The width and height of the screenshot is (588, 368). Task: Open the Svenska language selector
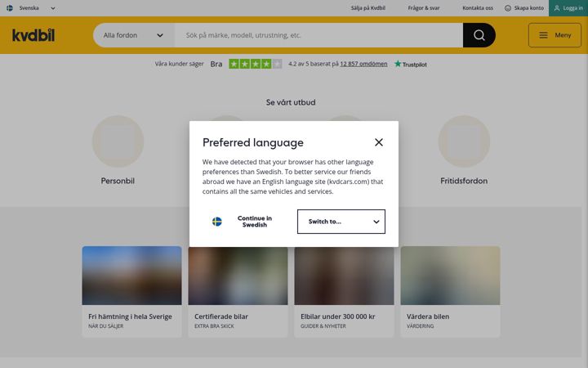pyautogui.click(x=31, y=8)
